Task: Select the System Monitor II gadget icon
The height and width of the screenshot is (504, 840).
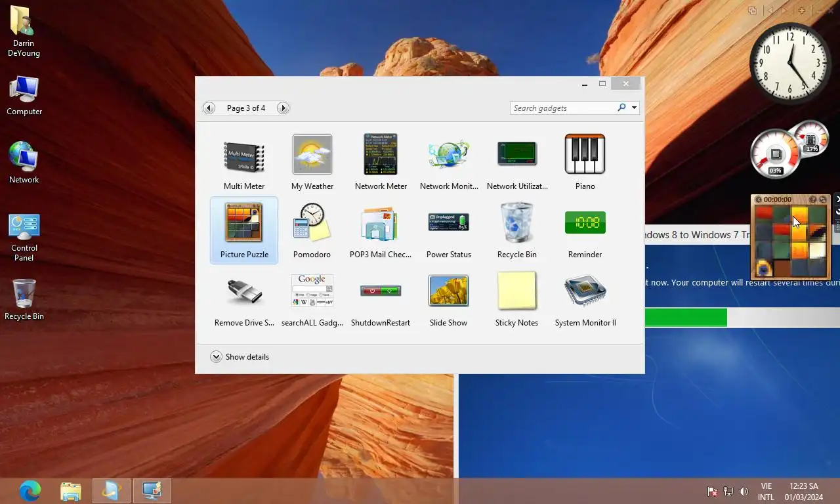Action: click(585, 291)
